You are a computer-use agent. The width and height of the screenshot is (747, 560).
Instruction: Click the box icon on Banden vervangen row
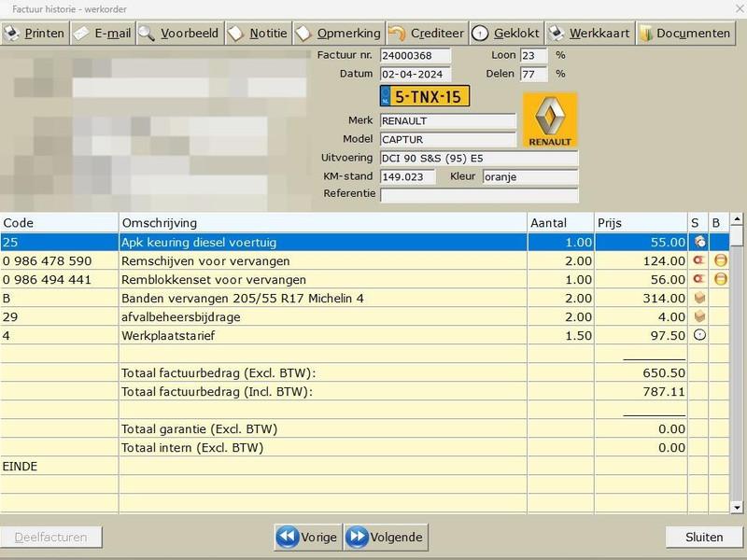pos(698,299)
